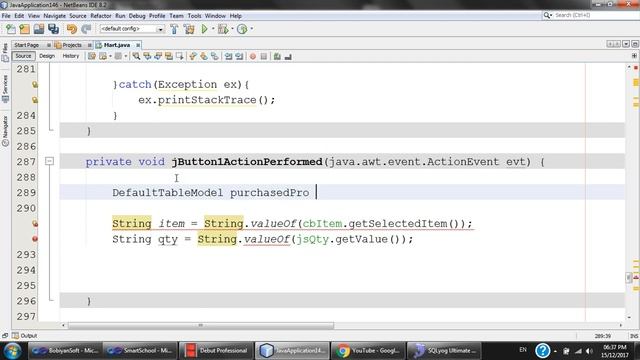This screenshot has width=640, height=360.
Task: Toggle Rectangular Selection icon
Action: [180, 56]
